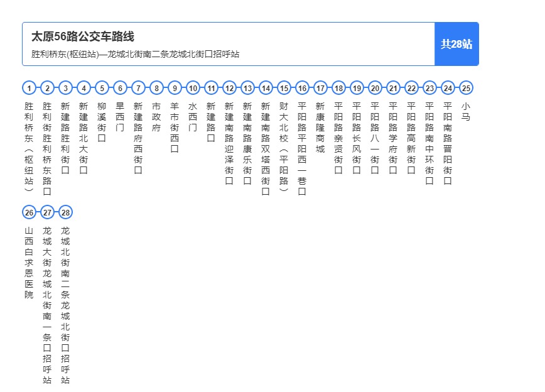Select station marker 22
This screenshot has width=545, height=392.
pos(411,88)
